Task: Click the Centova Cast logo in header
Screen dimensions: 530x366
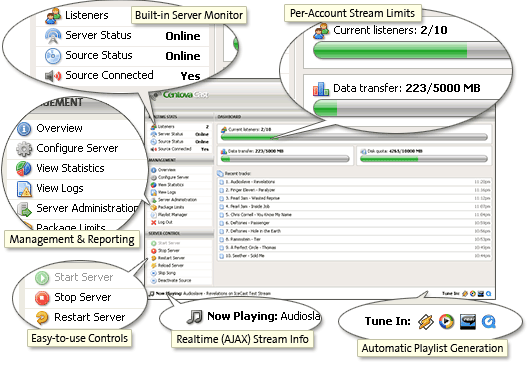Action: (185, 95)
